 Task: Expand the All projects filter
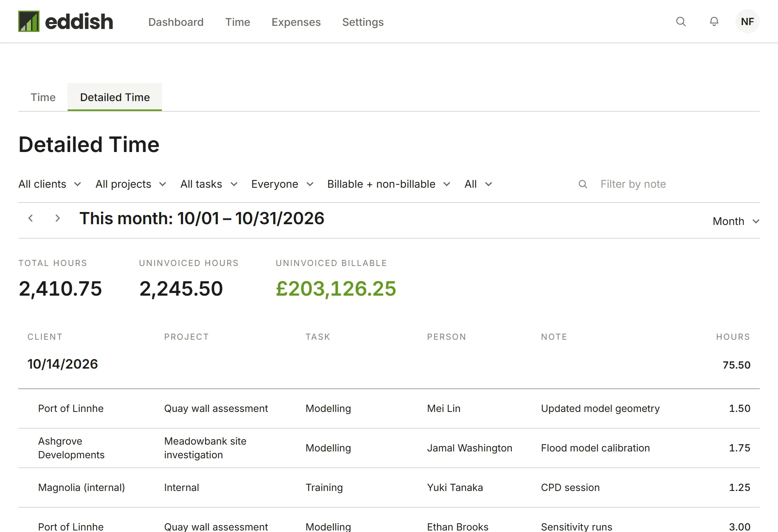[x=131, y=184]
